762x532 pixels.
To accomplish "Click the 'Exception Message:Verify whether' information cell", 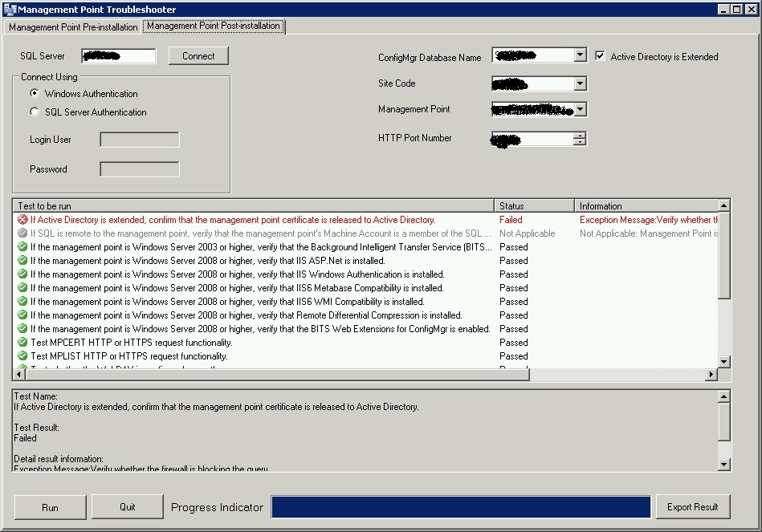I will (x=648, y=220).
